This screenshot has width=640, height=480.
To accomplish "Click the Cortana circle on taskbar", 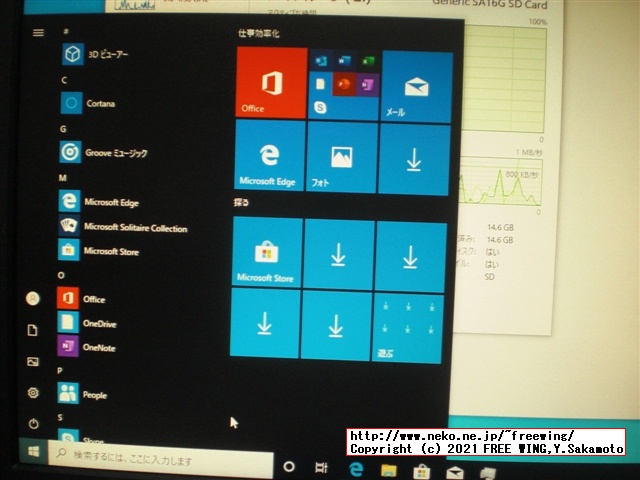I will point(289,466).
